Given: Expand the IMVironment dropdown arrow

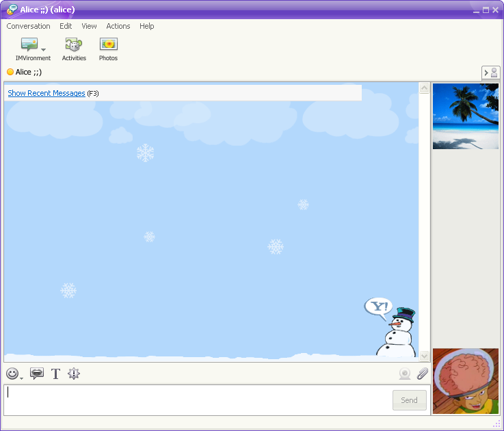Looking at the screenshot, I should [43, 49].
